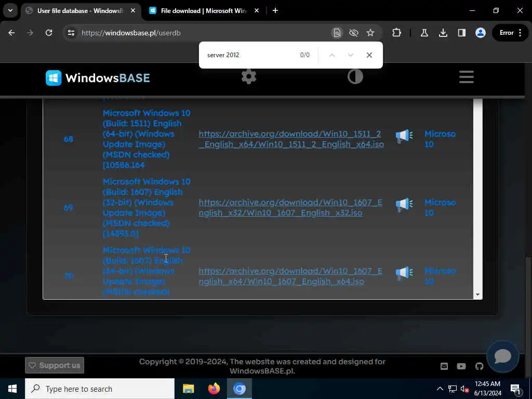Go to next find result arrow
The height and width of the screenshot is (399, 532).
[x=351, y=55]
